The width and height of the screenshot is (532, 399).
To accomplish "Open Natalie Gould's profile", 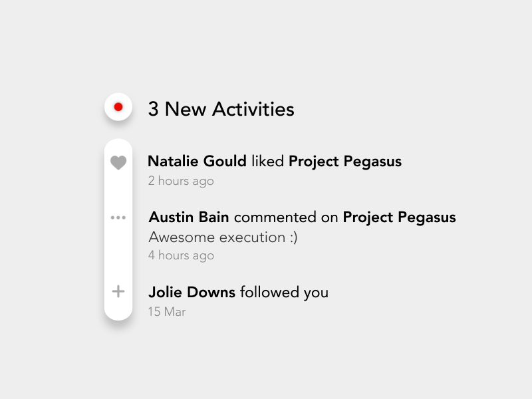I will [197, 161].
